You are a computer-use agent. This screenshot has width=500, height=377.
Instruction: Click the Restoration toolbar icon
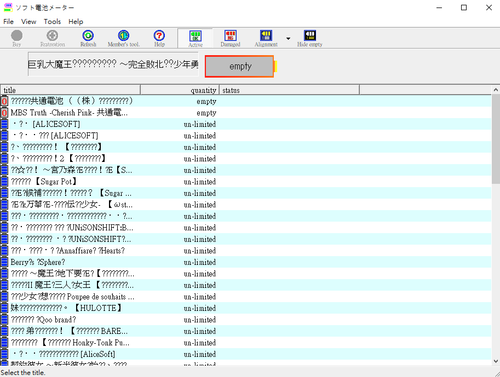tap(52, 38)
